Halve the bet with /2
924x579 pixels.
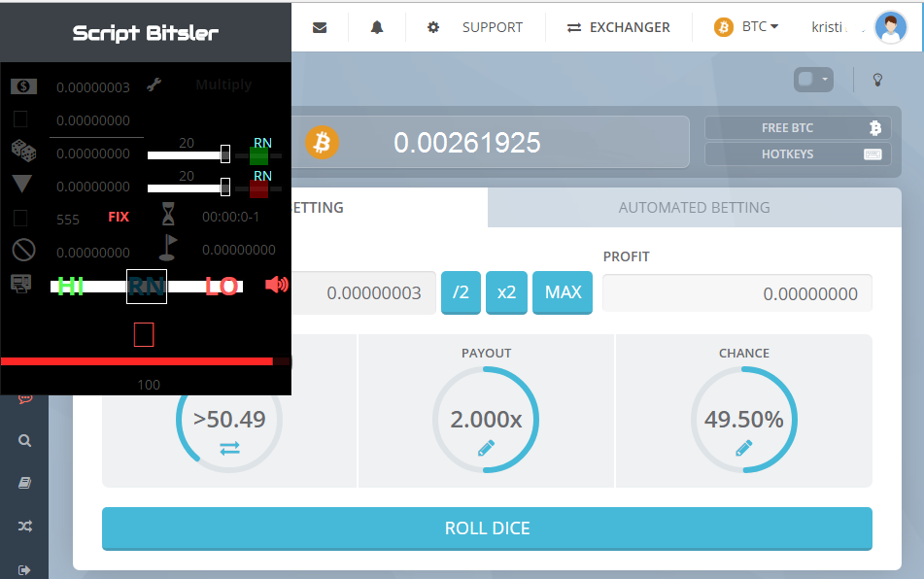461,292
